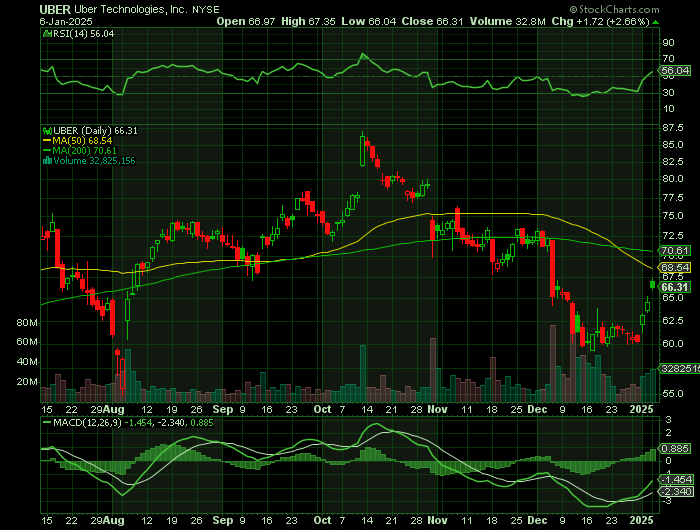This screenshot has width=700, height=530.
Task: Click the 80.0 price axis label
Action: (x=673, y=179)
